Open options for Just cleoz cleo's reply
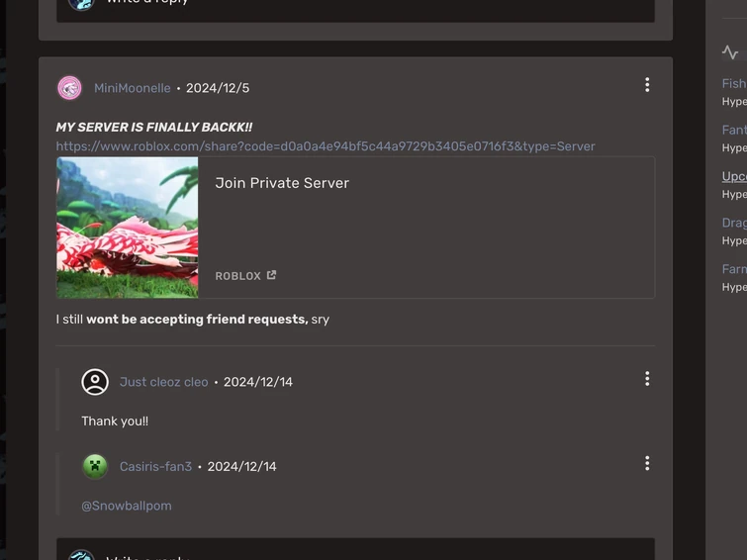This screenshot has height=560, width=747. (647, 379)
